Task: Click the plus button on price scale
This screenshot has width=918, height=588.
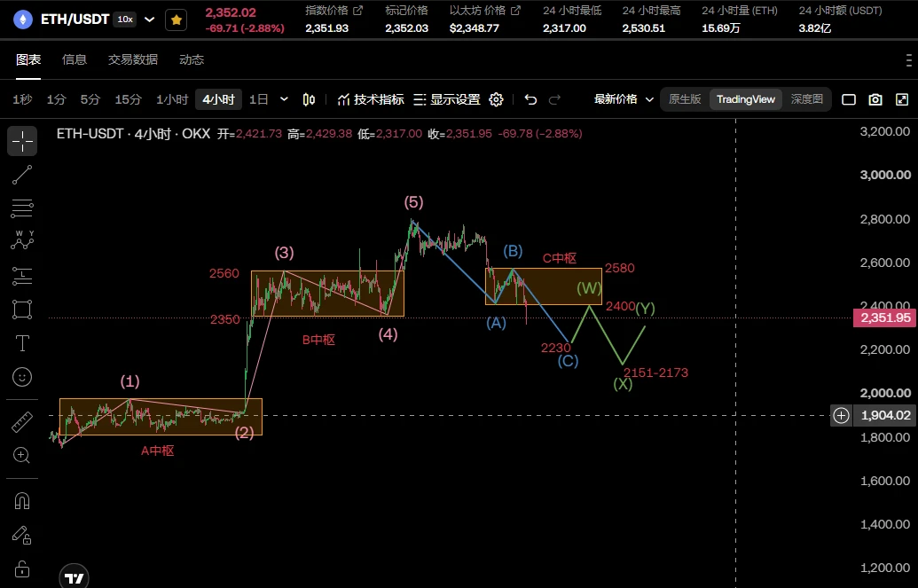Action: point(842,416)
